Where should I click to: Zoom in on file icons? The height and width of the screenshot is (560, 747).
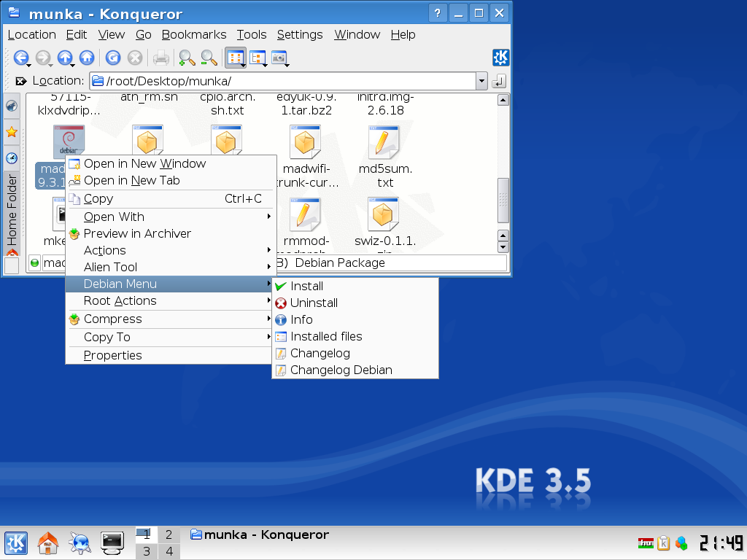(187, 58)
